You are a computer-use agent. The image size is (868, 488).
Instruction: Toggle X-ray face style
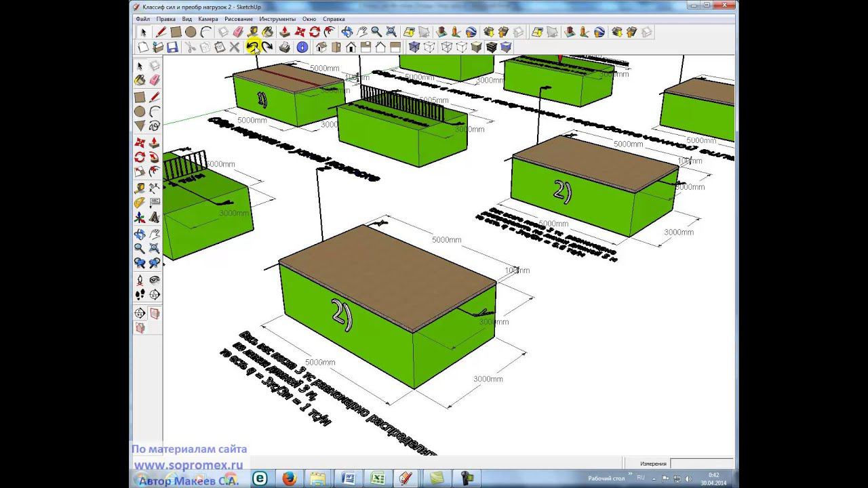414,47
